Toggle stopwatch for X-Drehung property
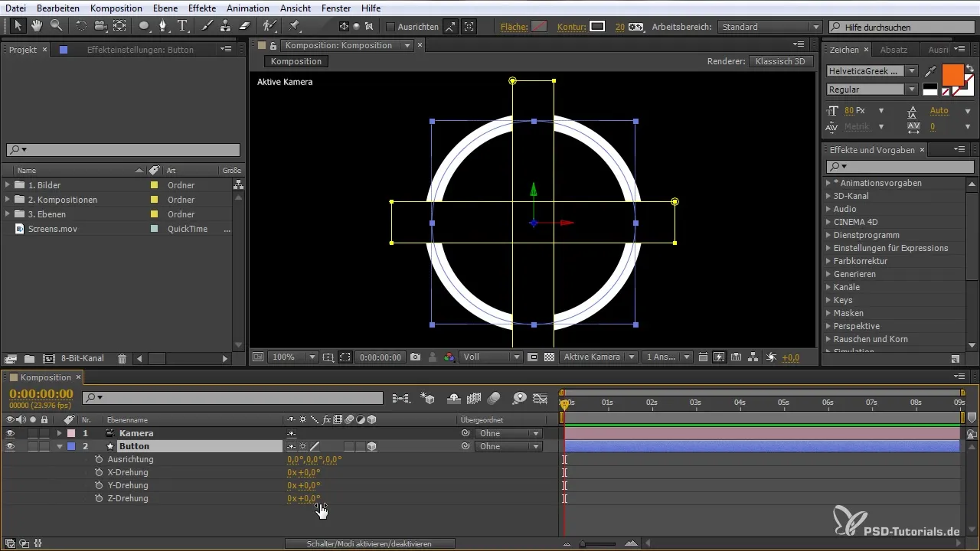The height and width of the screenshot is (551, 980). tap(99, 472)
